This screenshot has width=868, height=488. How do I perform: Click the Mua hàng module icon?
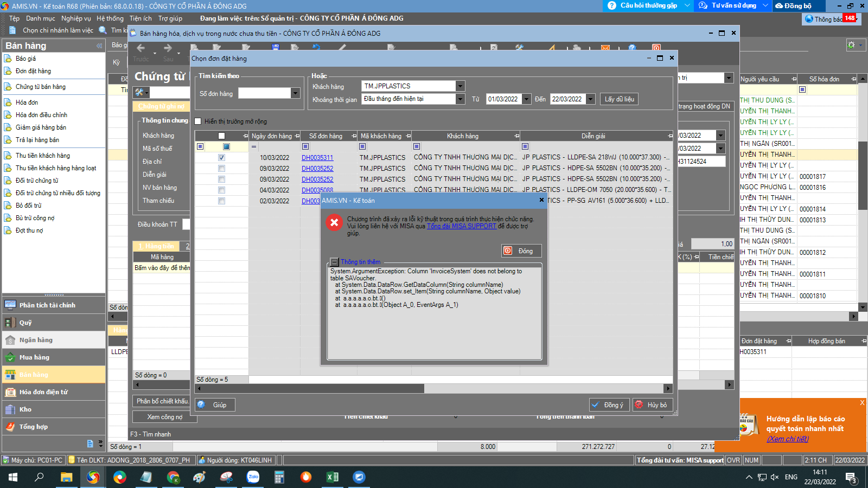[10, 357]
